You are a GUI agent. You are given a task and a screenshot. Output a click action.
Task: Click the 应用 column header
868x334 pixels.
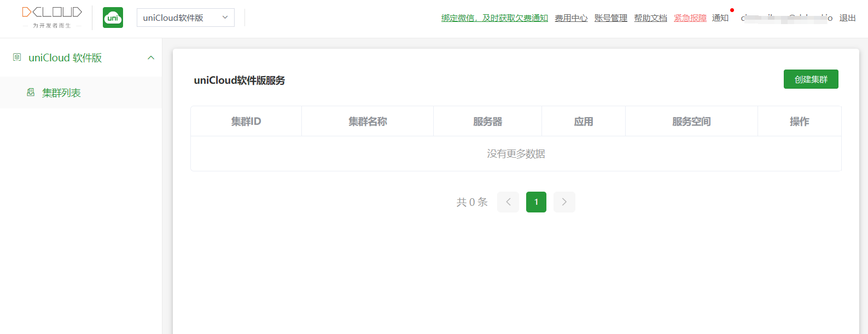tap(584, 122)
